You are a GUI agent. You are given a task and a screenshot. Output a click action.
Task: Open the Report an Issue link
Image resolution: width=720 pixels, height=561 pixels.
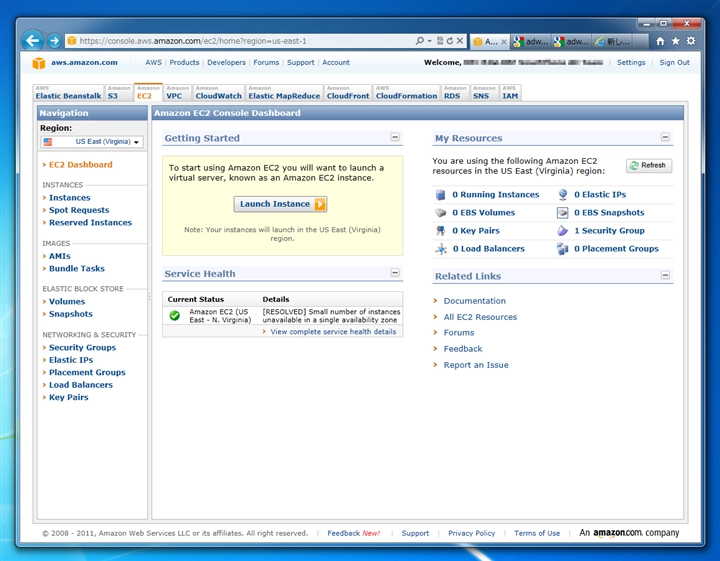pyautogui.click(x=476, y=365)
